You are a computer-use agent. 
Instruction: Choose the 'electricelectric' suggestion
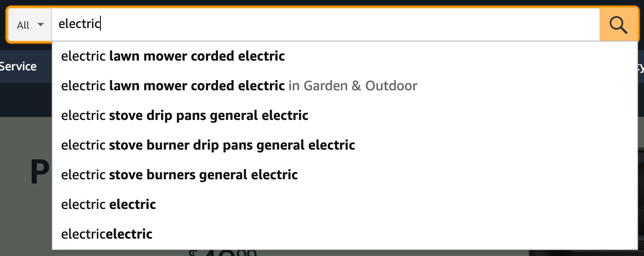pyautogui.click(x=107, y=234)
